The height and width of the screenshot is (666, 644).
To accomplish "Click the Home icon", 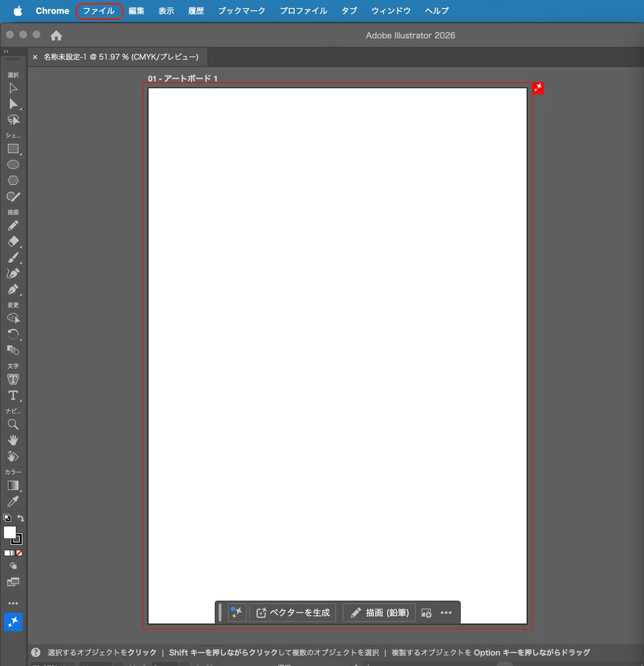I will [x=56, y=35].
